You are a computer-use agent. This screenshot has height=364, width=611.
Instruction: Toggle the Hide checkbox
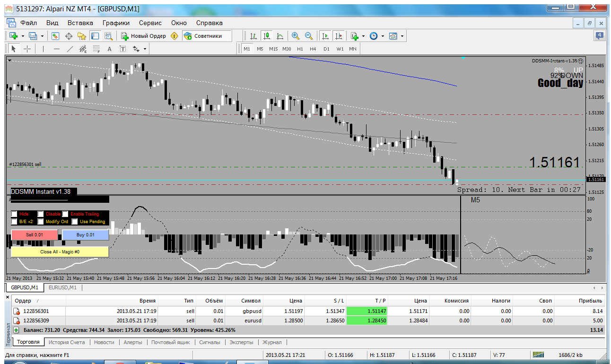click(14, 214)
